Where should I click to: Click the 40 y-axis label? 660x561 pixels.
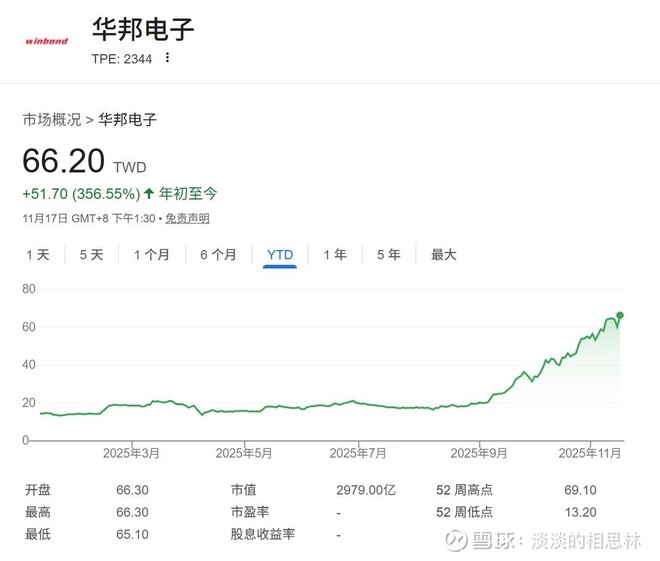click(29, 364)
